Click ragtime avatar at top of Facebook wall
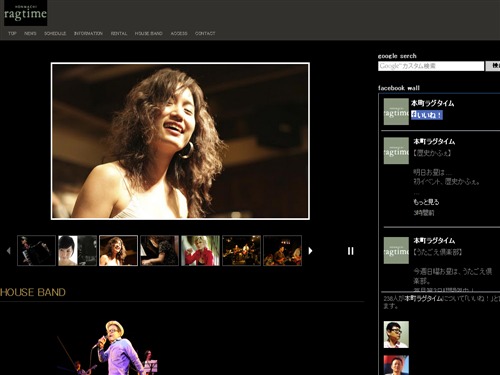 tap(396, 112)
